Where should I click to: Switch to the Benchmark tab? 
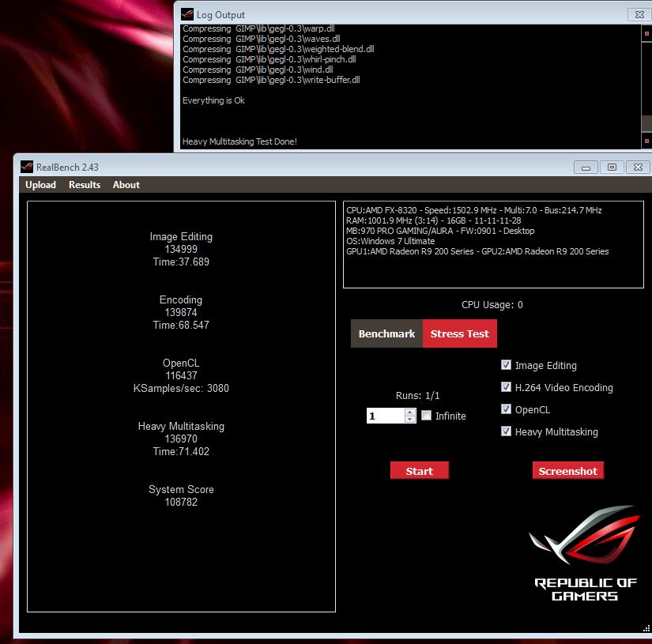[x=386, y=333]
